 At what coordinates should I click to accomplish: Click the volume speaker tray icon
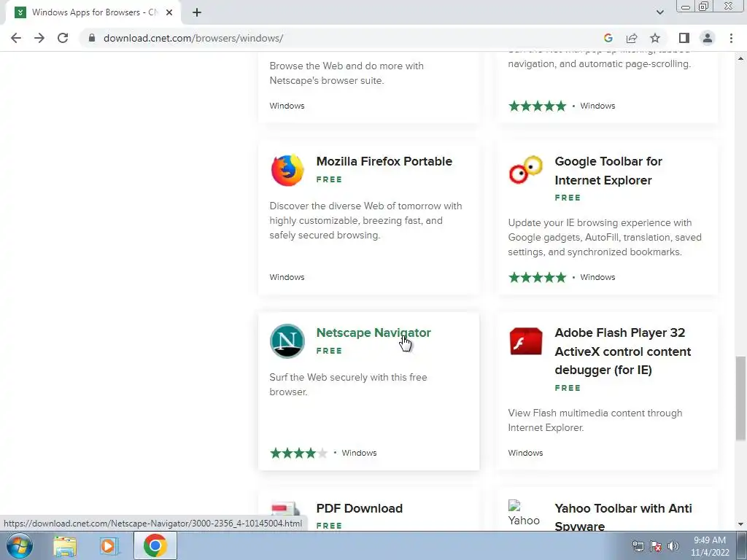(673, 547)
